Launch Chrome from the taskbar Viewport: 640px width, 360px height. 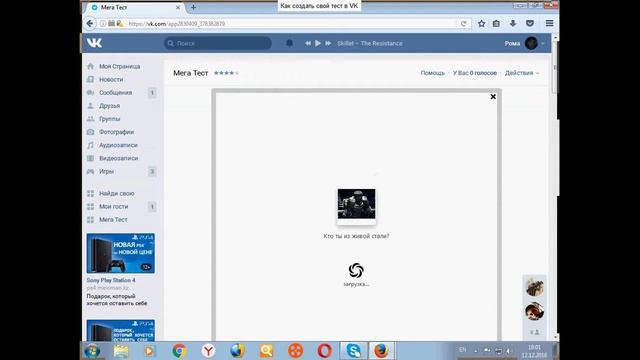coord(179,351)
